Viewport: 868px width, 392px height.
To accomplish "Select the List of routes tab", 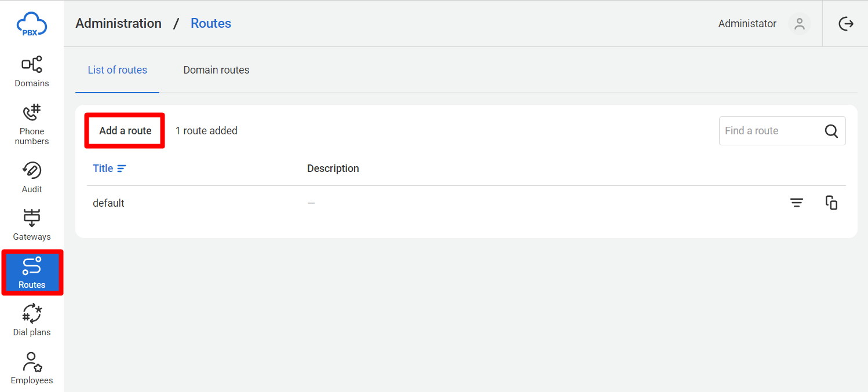I will pos(117,70).
